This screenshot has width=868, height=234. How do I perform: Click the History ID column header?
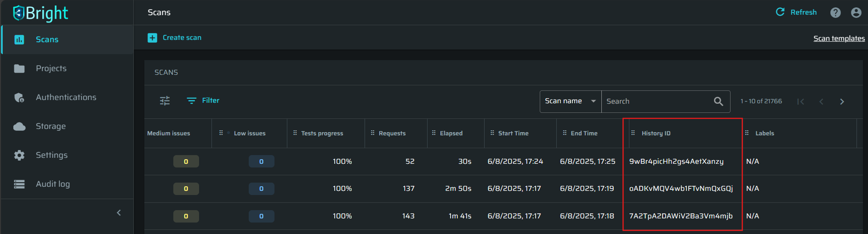point(656,134)
